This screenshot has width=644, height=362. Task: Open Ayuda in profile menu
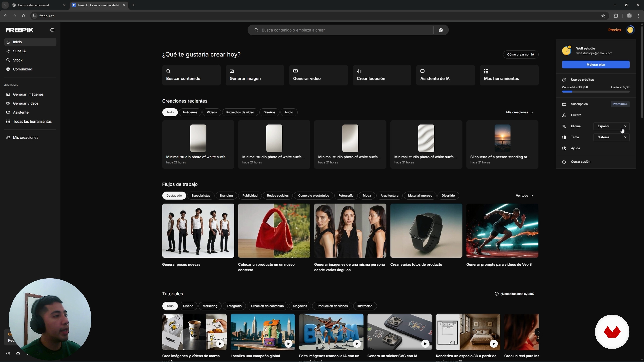click(x=596, y=148)
